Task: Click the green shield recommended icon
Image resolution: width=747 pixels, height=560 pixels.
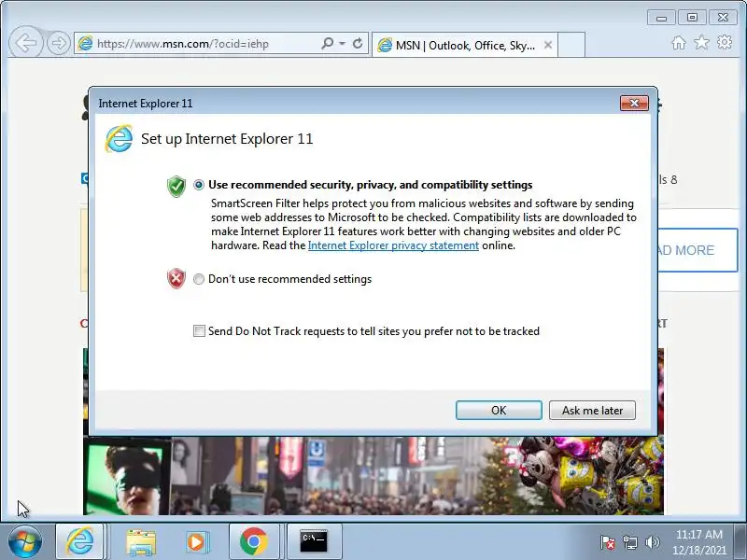Action: pos(176,186)
